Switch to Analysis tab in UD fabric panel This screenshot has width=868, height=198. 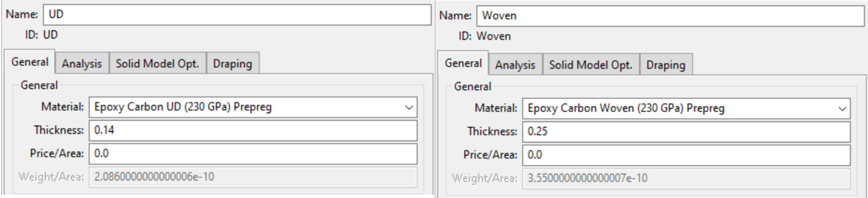82,64
